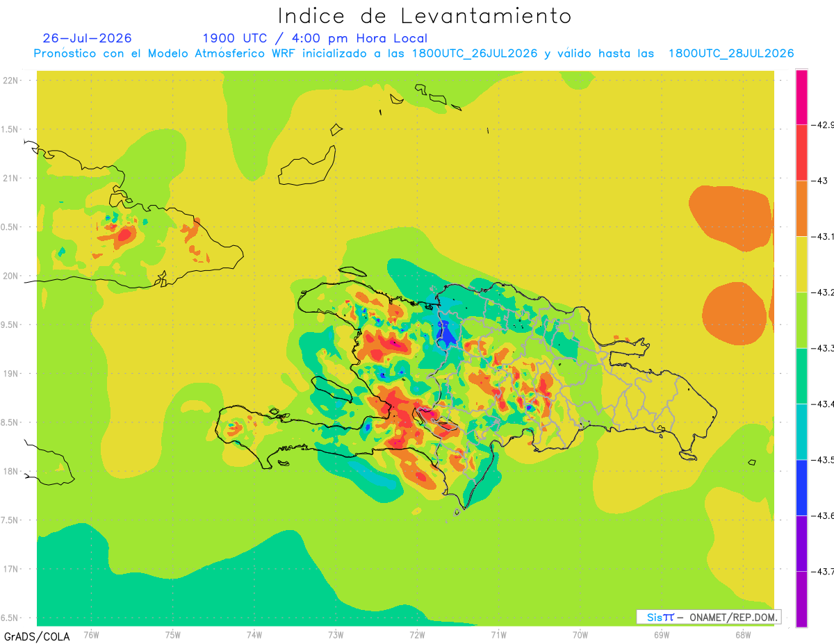Click the '75W' longitude label

point(173,635)
